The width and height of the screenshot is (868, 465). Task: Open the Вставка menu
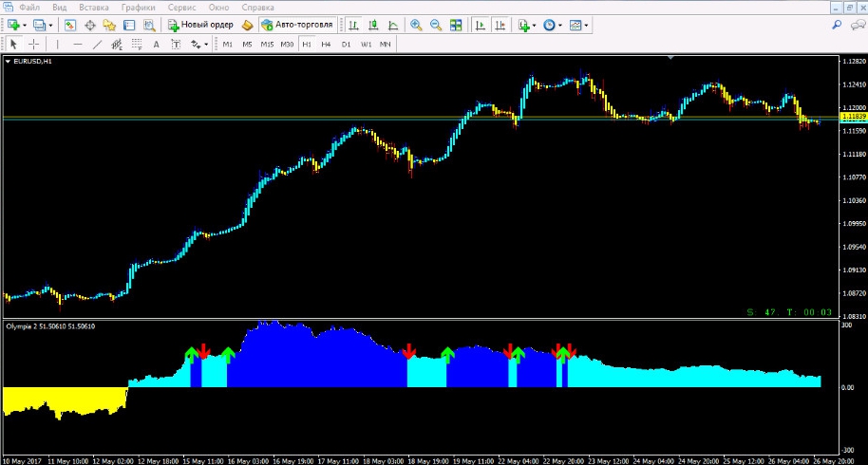95,8
